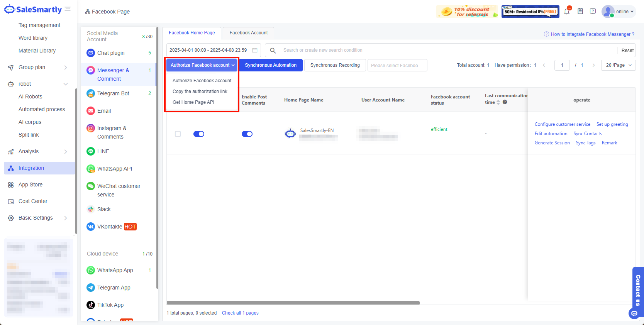The height and width of the screenshot is (325, 644).
Task: Click the Generate Session link
Action: (x=552, y=143)
